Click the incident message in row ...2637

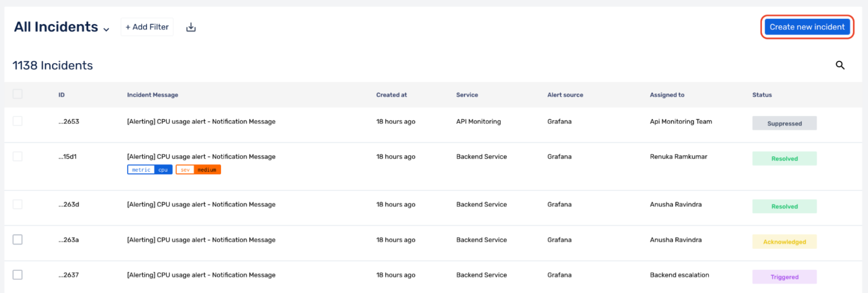pyautogui.click(x=201, y=275)
